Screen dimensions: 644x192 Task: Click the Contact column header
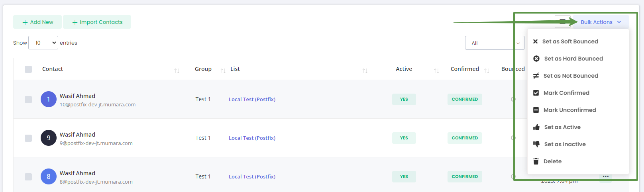[53, 69]
